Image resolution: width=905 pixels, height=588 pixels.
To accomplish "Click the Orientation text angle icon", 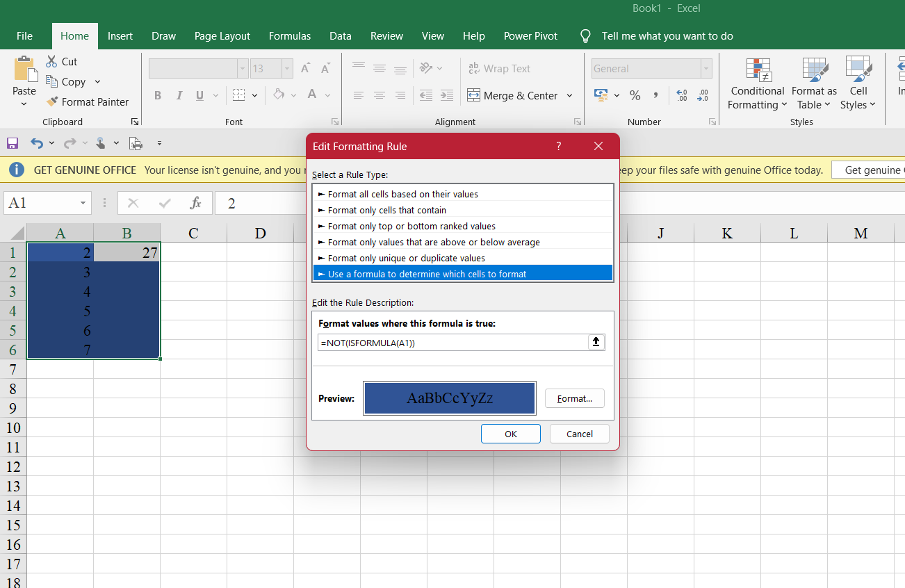I will pyautogui.click(x=426, y=68).
